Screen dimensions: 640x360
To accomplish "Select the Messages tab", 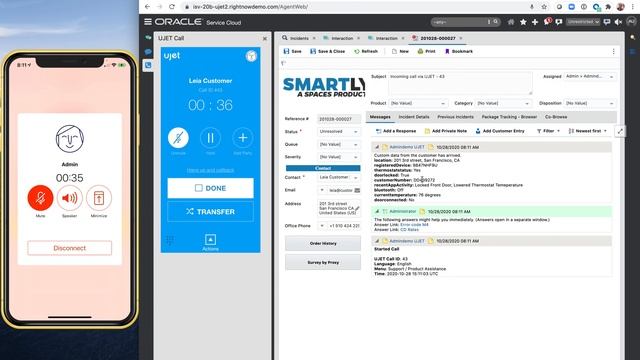I will click(380, 117).
